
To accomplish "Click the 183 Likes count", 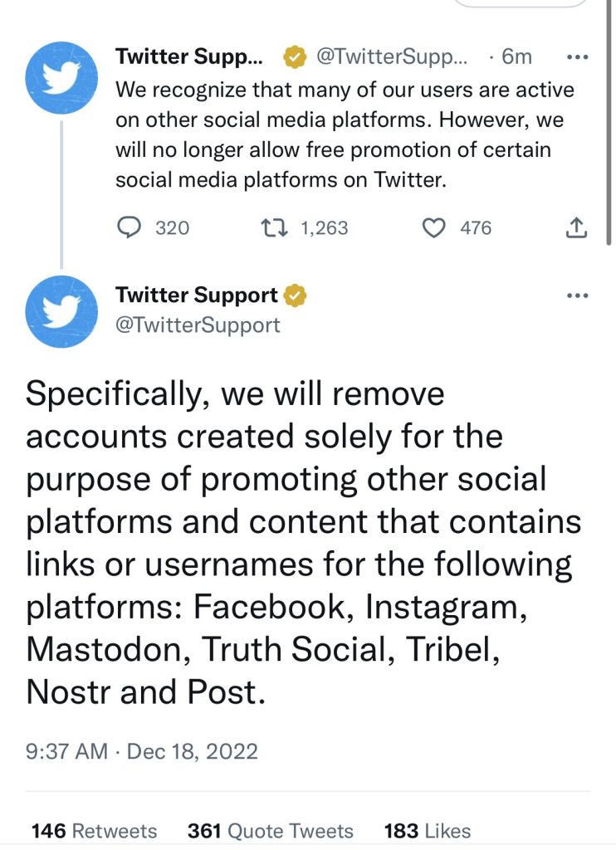I will (x=425, y=830).
